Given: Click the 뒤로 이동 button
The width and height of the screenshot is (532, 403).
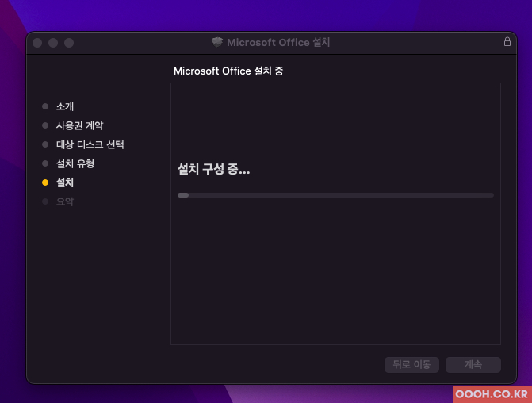Looking at the screenshot, I should 411,365.
